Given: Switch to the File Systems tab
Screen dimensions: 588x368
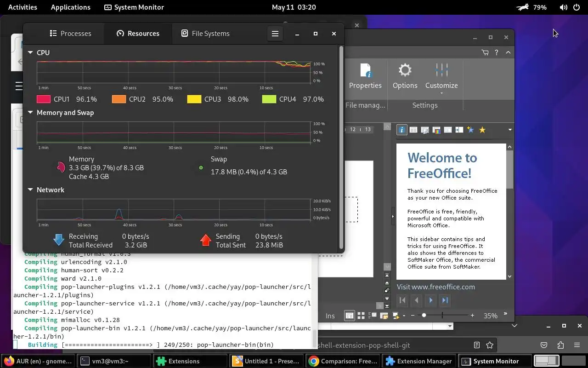Looking at the screenshot, I should point(205,34).
